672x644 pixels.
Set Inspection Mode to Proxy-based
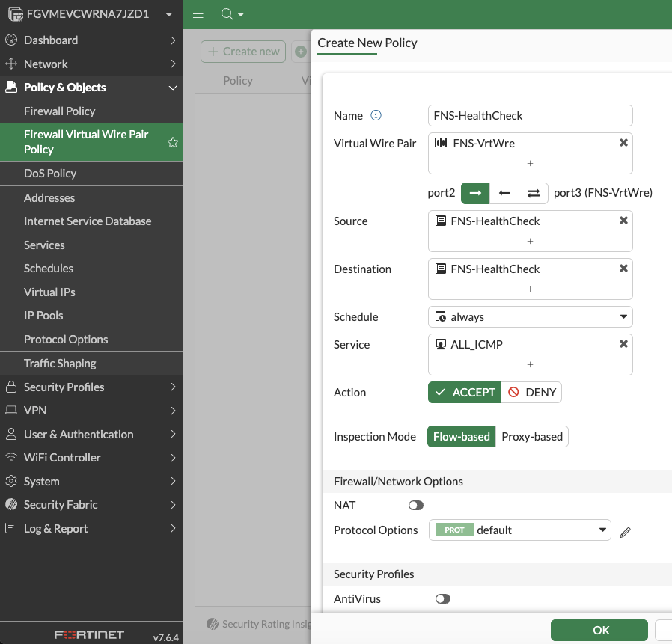(x=532, y=437)
